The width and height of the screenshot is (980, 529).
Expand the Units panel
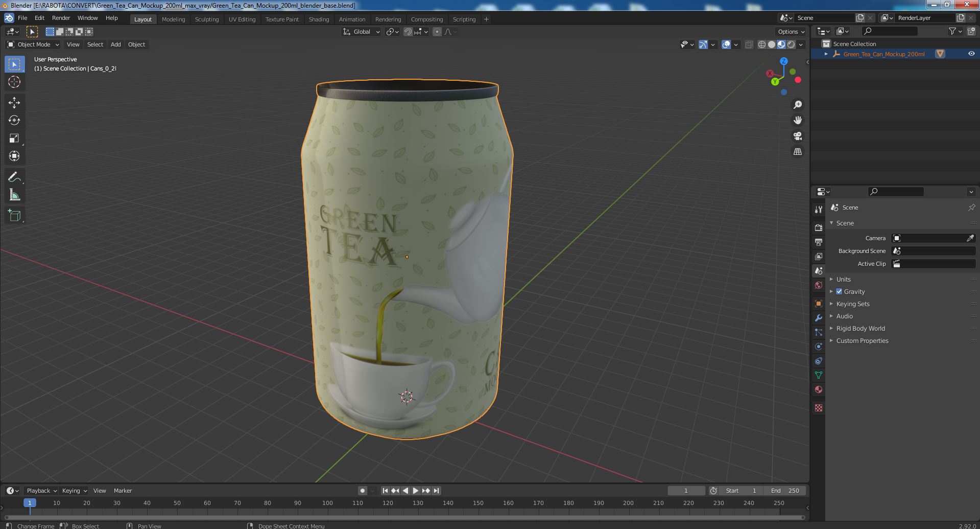(843, 279)
